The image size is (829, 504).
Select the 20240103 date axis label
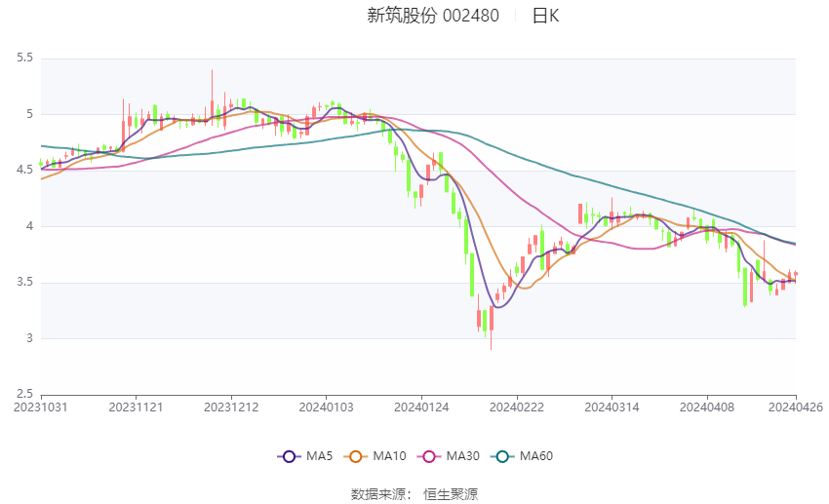click(x=326, y=407)
